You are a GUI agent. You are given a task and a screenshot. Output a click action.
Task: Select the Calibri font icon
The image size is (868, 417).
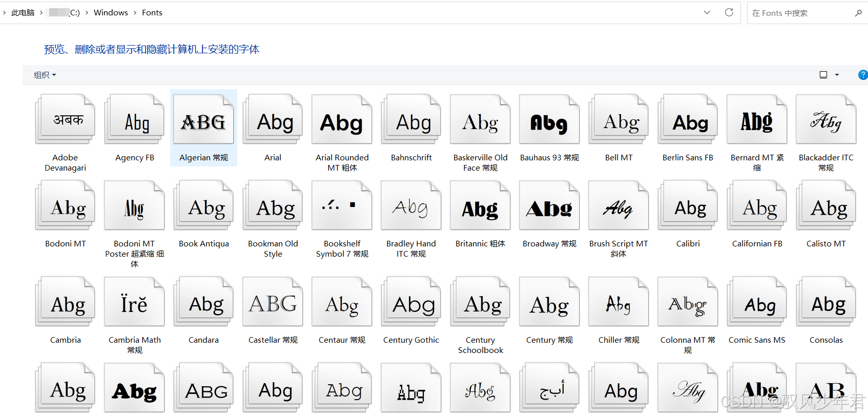pos(688,205)
